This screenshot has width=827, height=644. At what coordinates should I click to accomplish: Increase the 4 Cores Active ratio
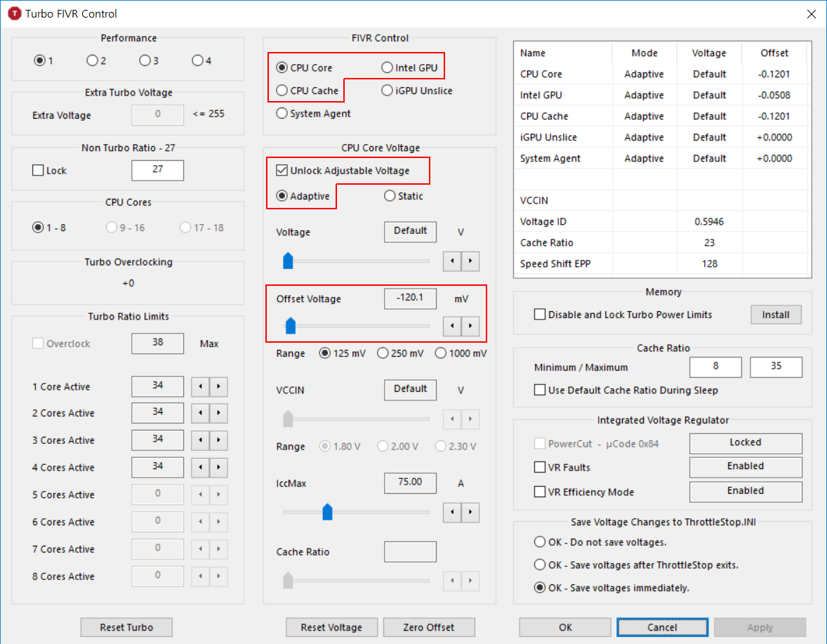click(x=218, y=467)
